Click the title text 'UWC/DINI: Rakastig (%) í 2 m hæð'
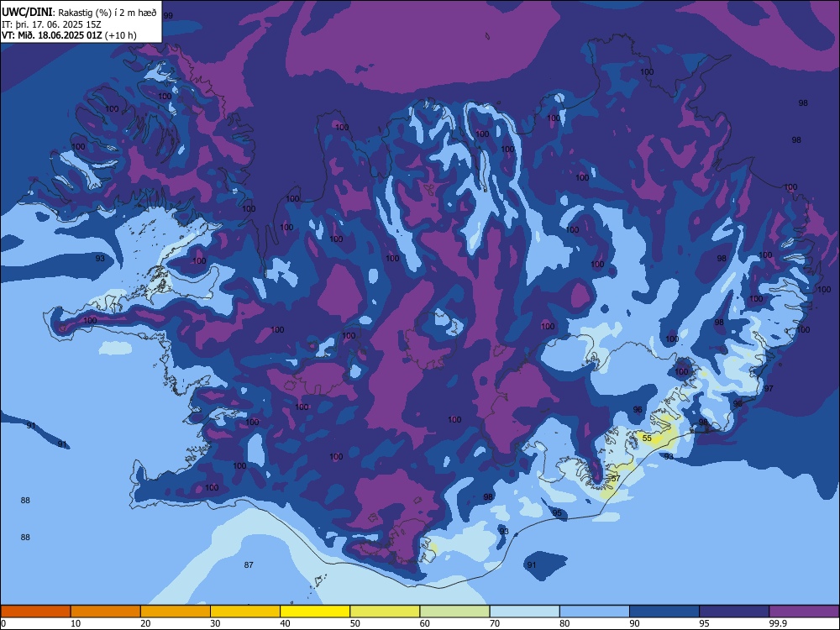The image size is (840, 630). tap(79, 13)
